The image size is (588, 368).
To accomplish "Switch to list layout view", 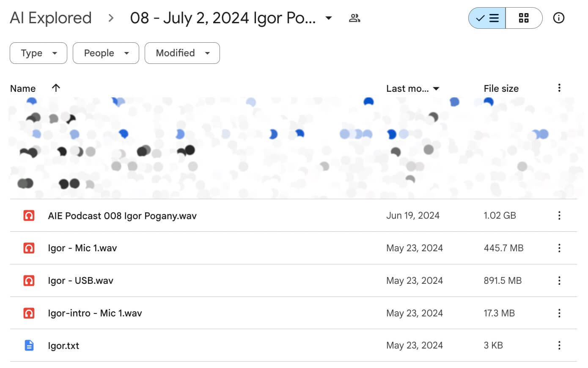I will click(x=487, y=18).
